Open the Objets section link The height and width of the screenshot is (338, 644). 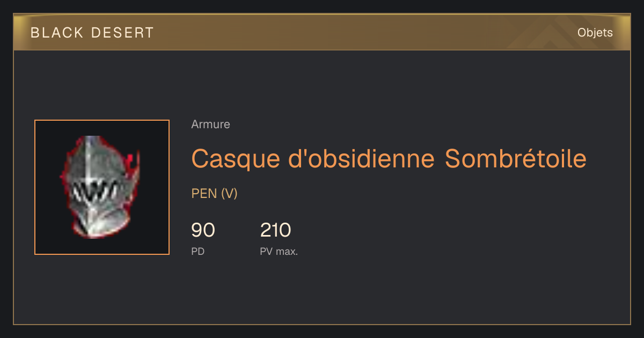click(595, 33)
